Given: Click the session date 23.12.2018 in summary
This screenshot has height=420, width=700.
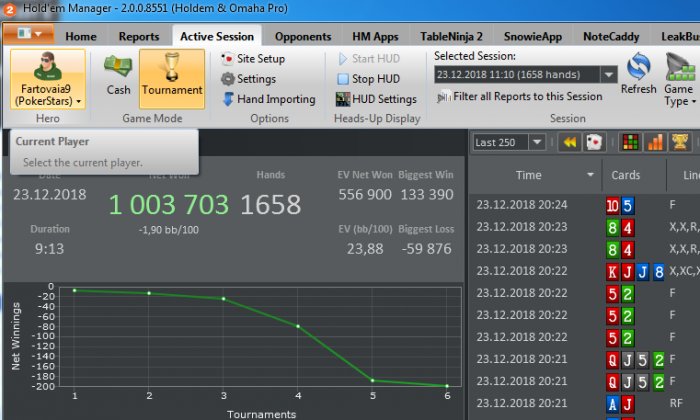Looking at the screenshot, I should 50,195.
